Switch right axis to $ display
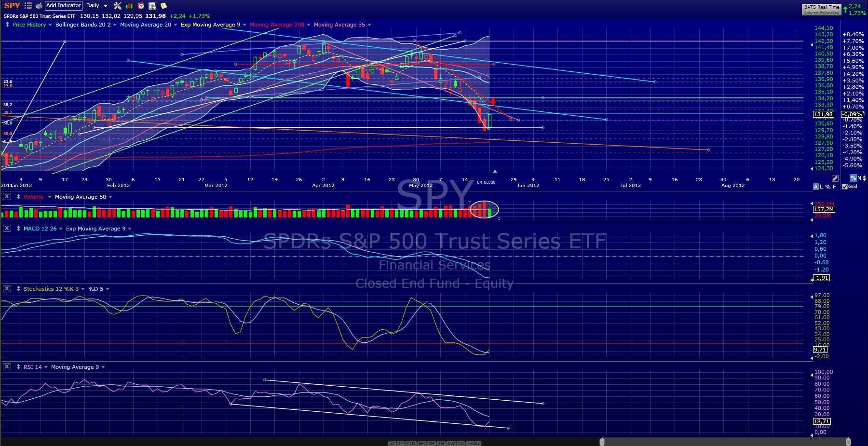Screen dimensions: 868x446 pyautogui.click(x=864, y=178)
